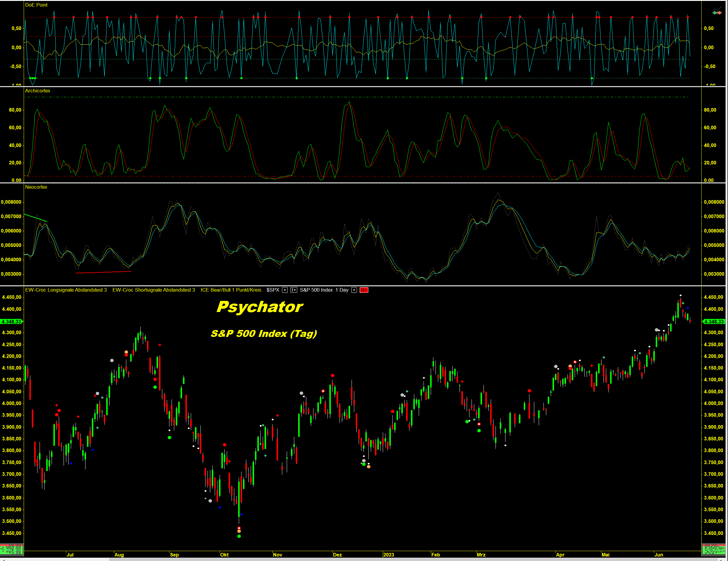Click green 4.348,33 price marker on right axis
This screenshot has height=561, width=728.
coord(714,322)
